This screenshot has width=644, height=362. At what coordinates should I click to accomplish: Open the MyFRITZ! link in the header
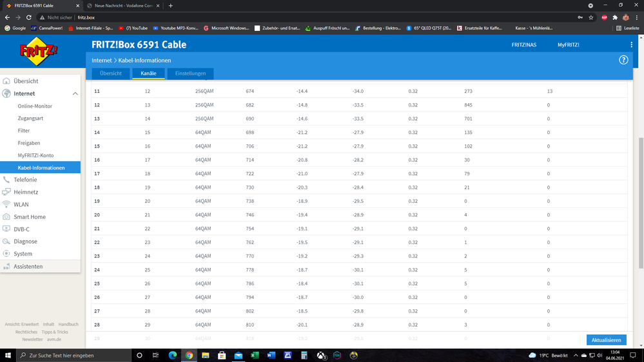pyautogui.click(x=569, y=44)
